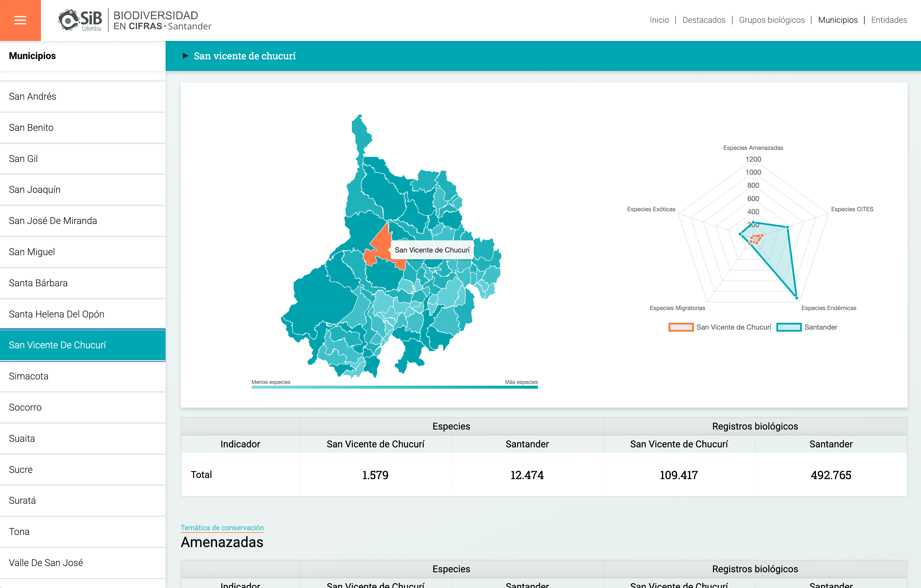This screenshot has height=588, width=921.
Task: Click the species total value 1.579
Action: pyautogui.click(x=375, y=475)
